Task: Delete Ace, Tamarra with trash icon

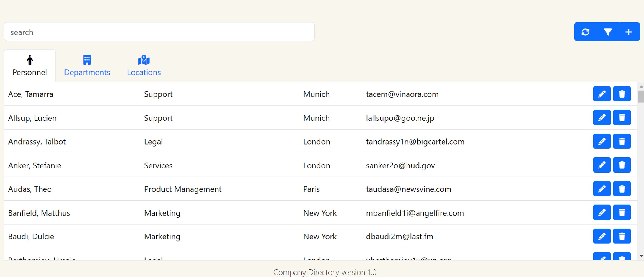Action: 622,94
